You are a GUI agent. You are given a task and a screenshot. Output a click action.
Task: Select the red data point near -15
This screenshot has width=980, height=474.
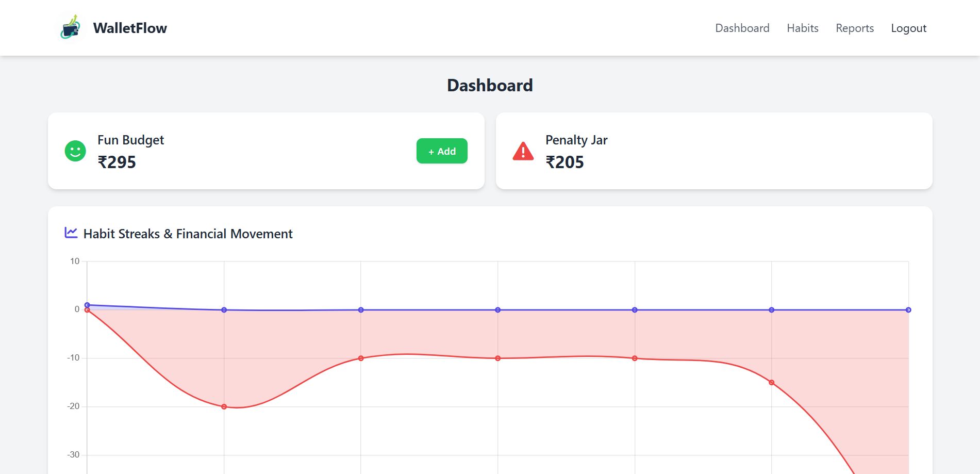coord(771,383)
